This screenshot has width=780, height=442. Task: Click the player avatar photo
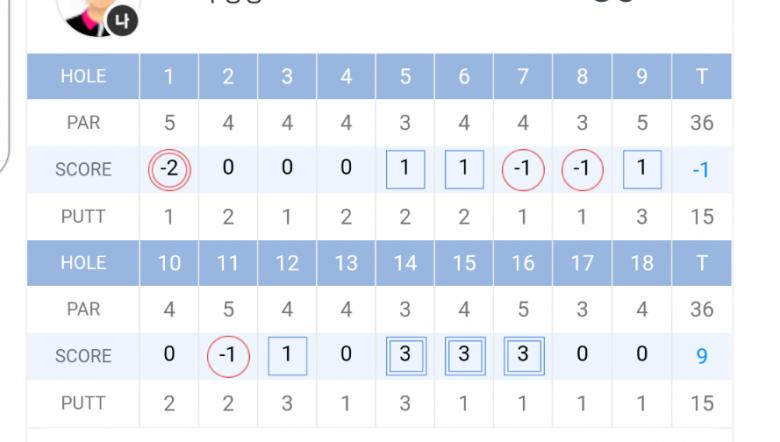(x=90, y=12)
